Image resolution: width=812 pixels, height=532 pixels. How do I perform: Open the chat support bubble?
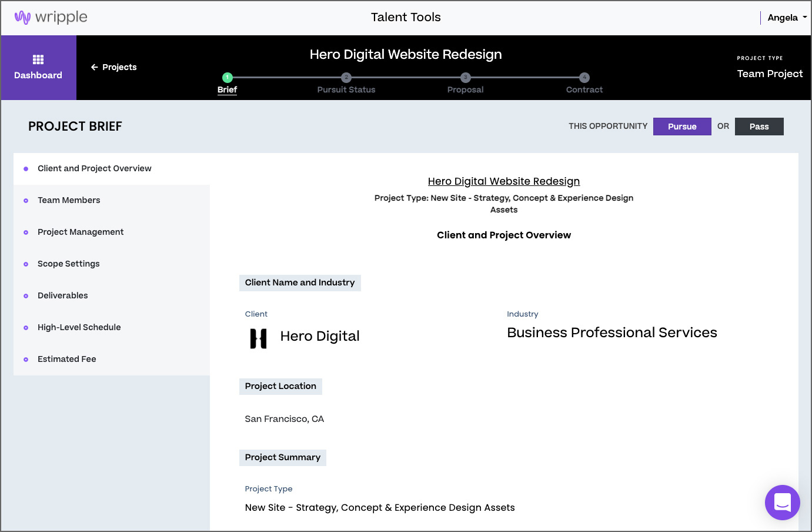point(782,503)
